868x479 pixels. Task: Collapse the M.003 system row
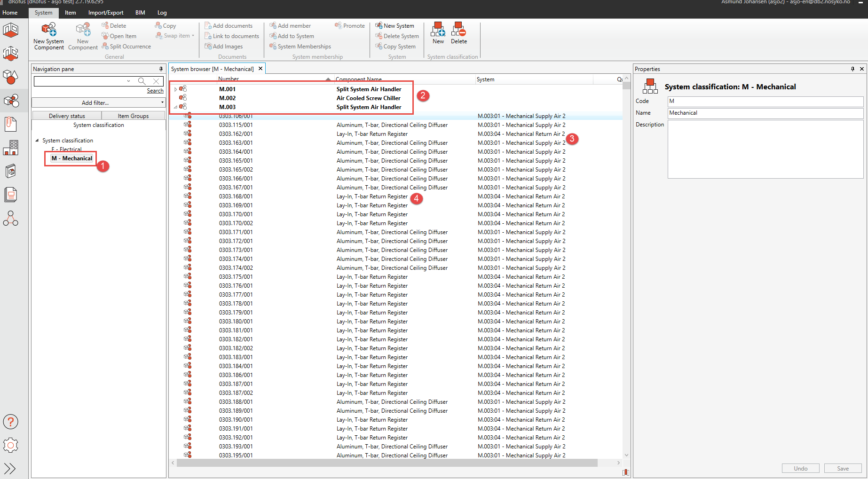(x=175, y=107)
